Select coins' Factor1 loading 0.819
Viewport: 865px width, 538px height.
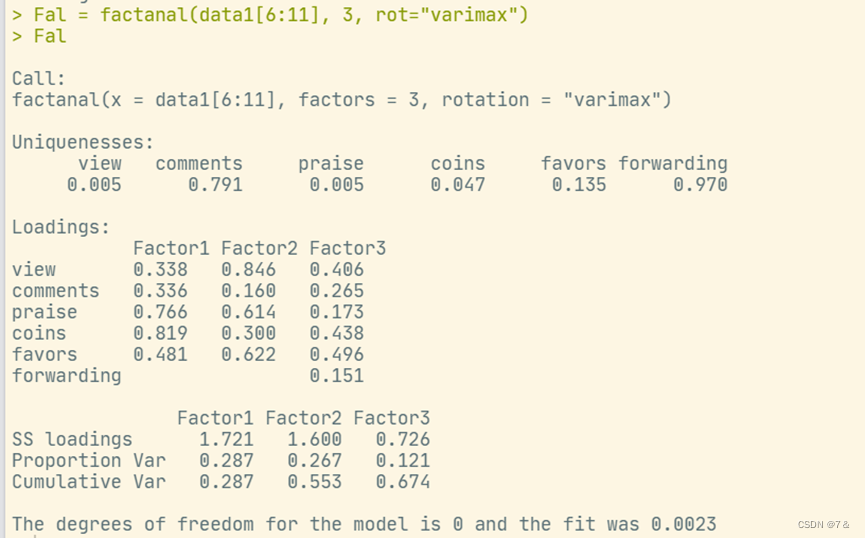[x=160, y=333]
